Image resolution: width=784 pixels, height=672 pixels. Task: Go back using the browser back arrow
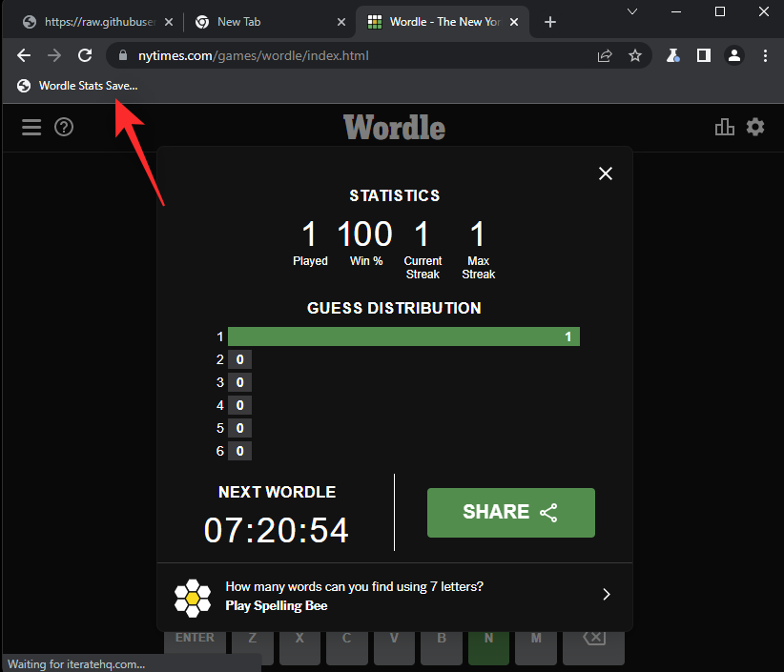pos(24,55)
